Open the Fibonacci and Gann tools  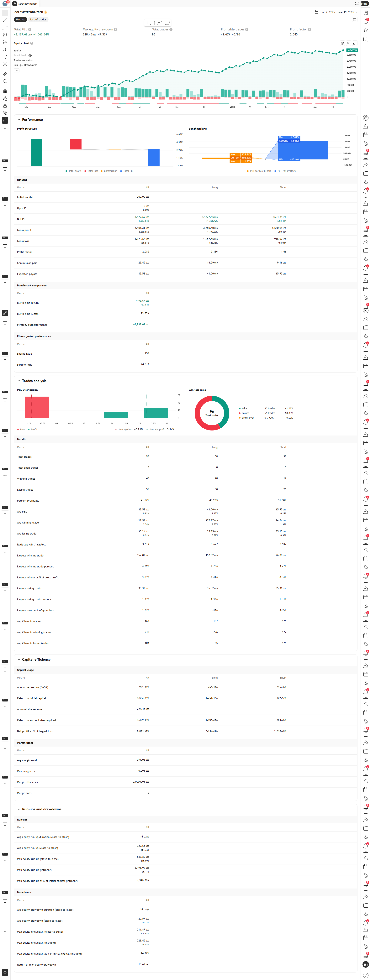pyautogui.click(x=5, y=27)
